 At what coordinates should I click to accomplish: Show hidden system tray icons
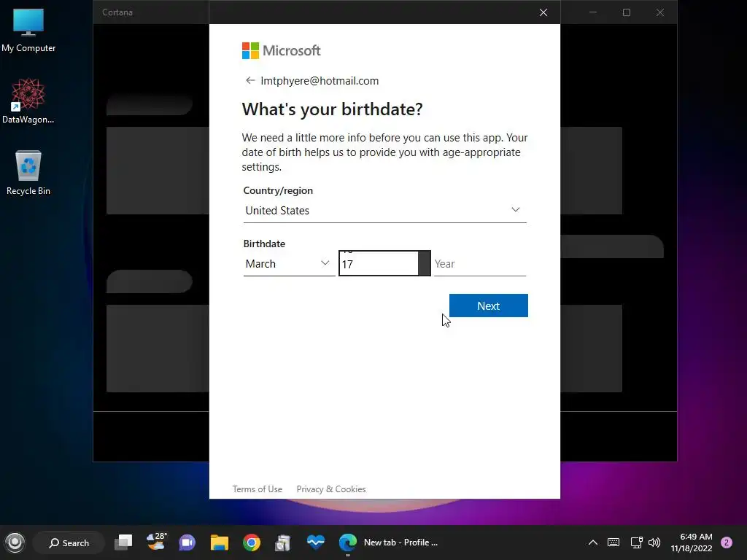592,542
